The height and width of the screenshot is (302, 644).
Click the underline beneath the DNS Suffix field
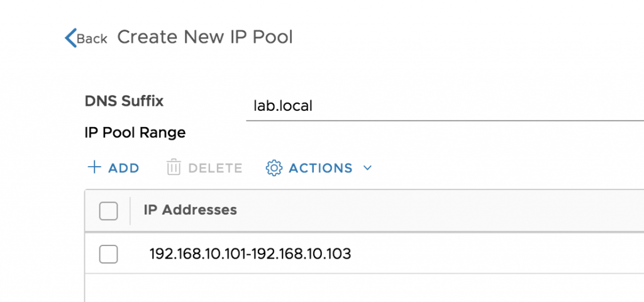coord(445,121)
